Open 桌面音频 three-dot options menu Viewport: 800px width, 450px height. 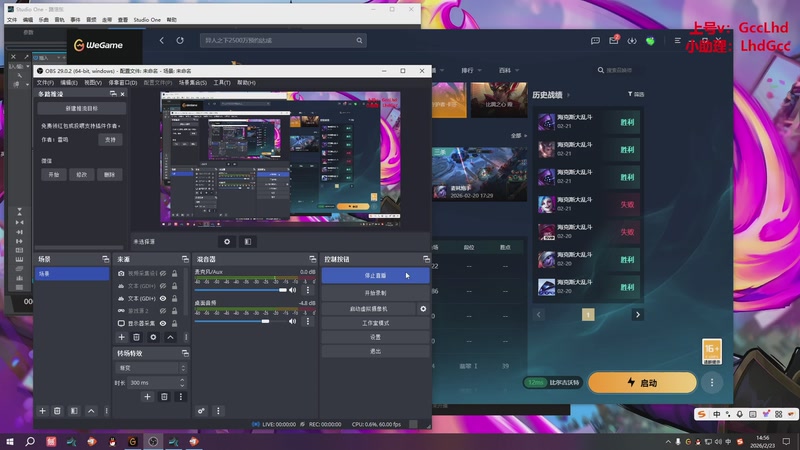pyautogui.click(x=308, y=321)
